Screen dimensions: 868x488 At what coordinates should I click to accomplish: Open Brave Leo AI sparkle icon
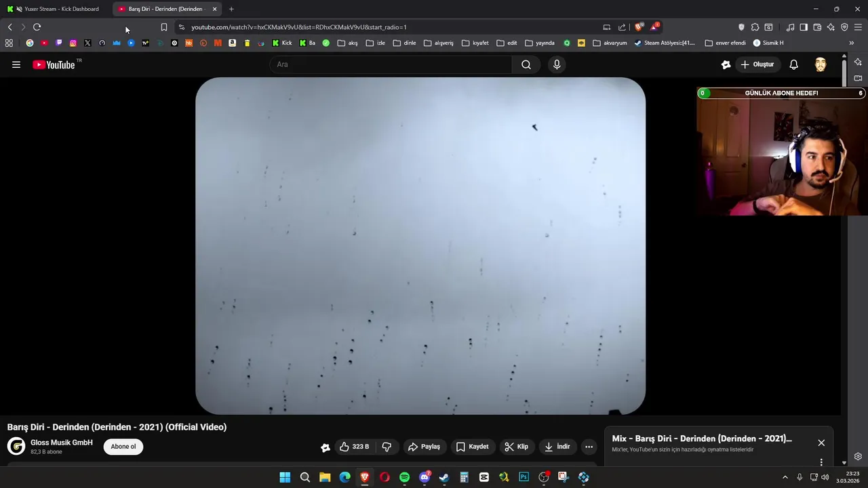[831, 27]
